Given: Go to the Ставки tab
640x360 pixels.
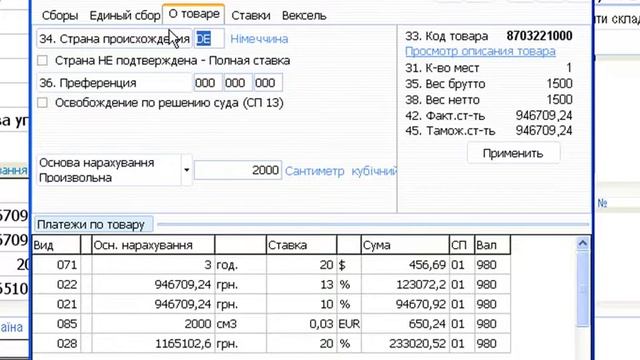Looking at the screenshot, I should (251, 16).
